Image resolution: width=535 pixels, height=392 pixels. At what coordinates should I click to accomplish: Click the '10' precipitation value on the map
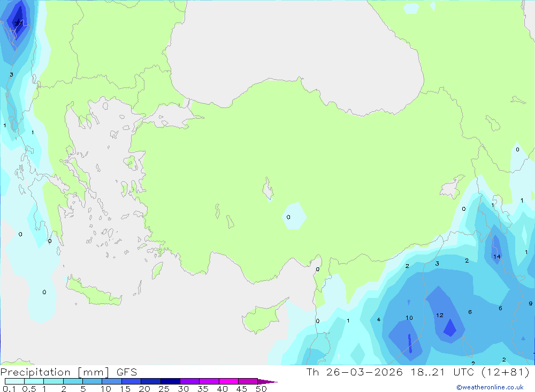(409, 318)
